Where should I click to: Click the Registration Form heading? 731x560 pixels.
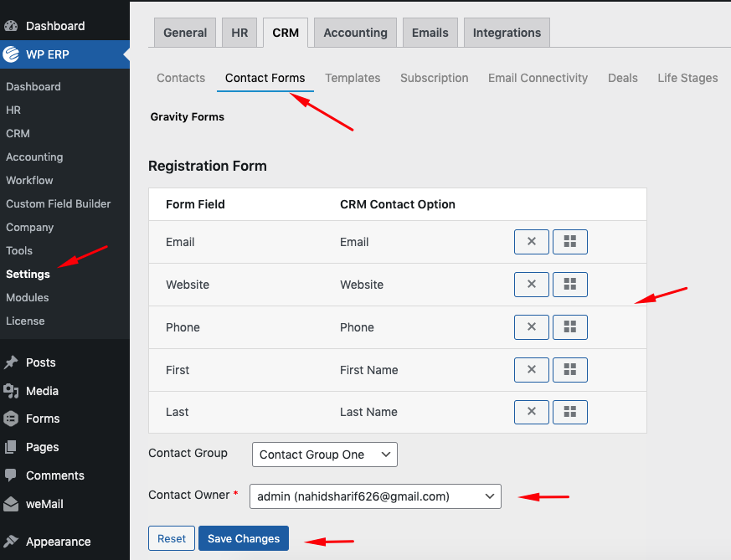(x=208, y=166)
